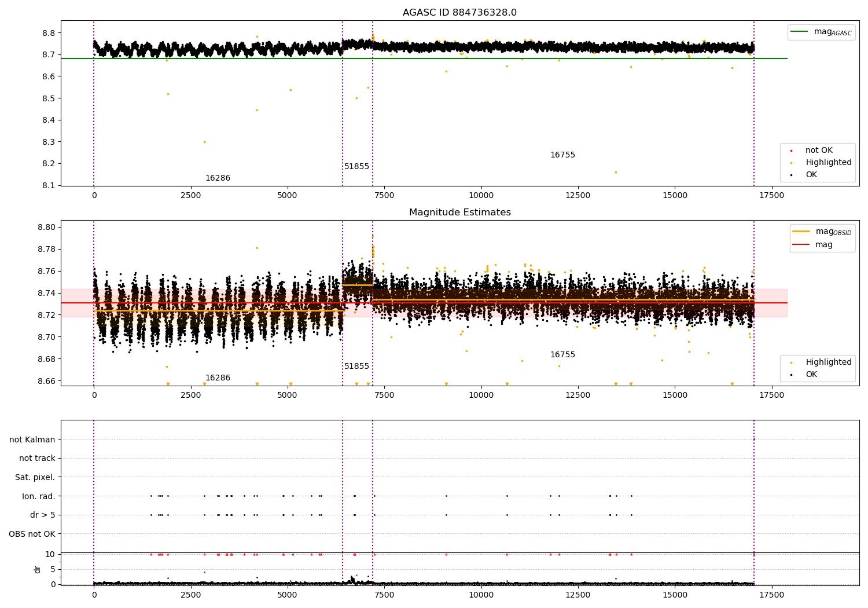This screenshot has width=868, height=608.
Task: Click the "OBS not OK" row label
Action: [32, 534]
